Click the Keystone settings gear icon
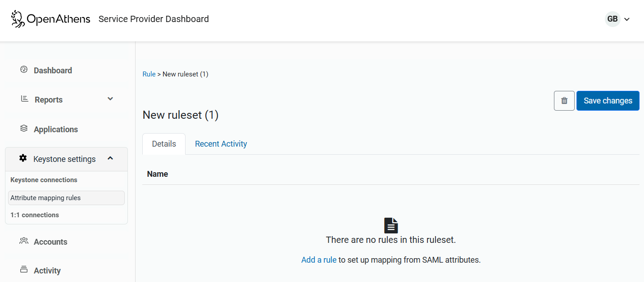644x282 pixels. 23,158
